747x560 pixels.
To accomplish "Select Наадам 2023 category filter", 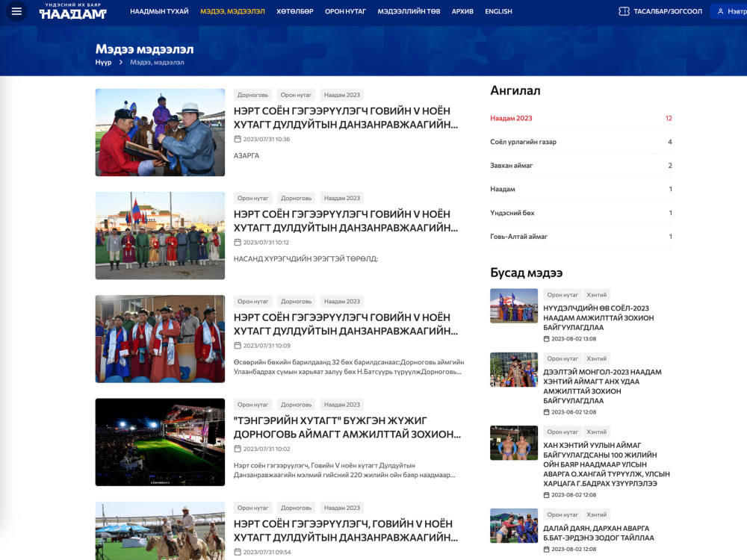I will tap(580, 118).
